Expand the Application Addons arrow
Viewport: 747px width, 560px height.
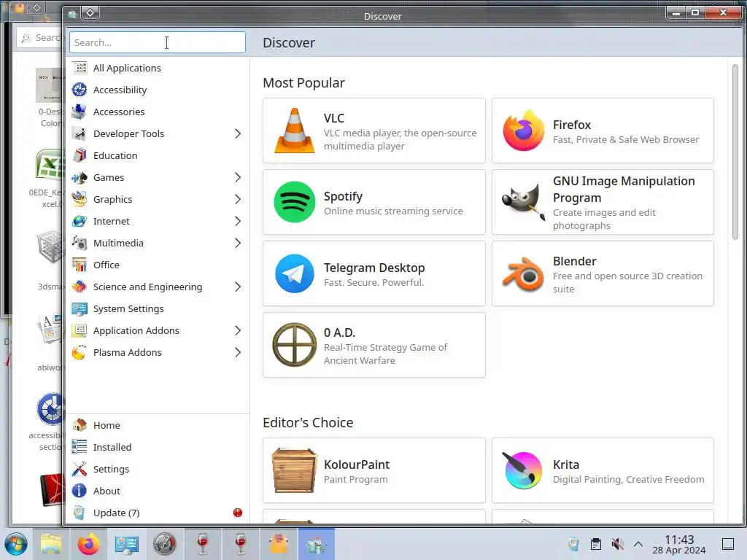(x=238, y=331)
